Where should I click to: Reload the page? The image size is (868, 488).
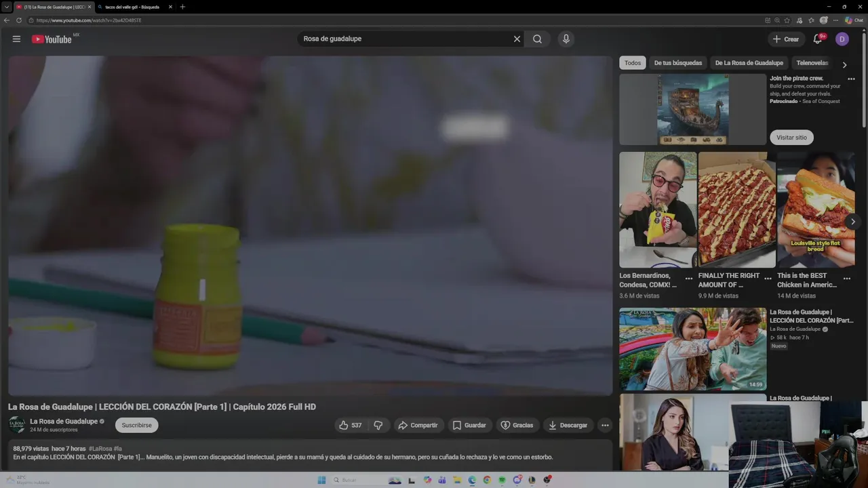19,20
